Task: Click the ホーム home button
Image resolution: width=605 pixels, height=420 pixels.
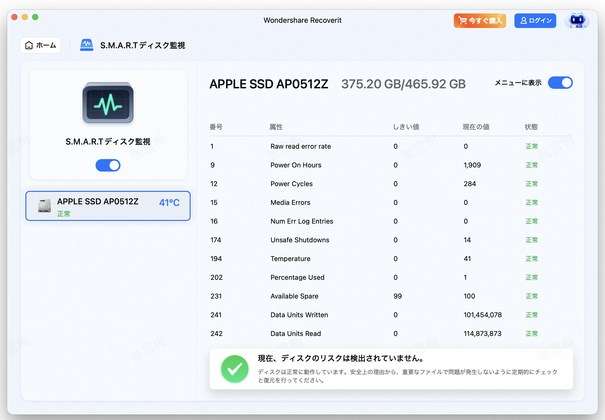Action: pyautogui.click(x=41, y=46)
